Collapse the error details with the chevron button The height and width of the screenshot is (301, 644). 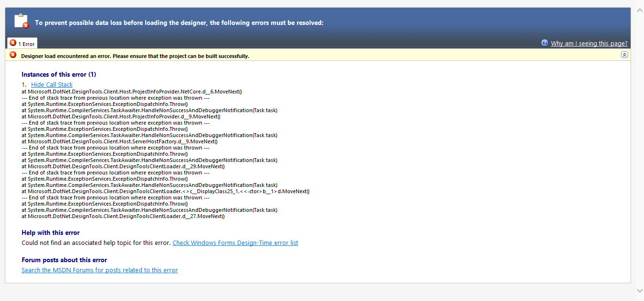(x=624, y=55)
